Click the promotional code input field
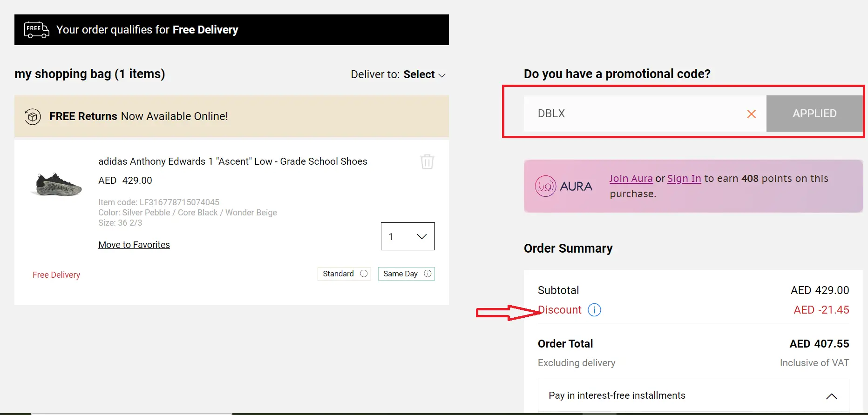Image resolution: width=868 pixels, height=415 pixels. pos(629,114)
